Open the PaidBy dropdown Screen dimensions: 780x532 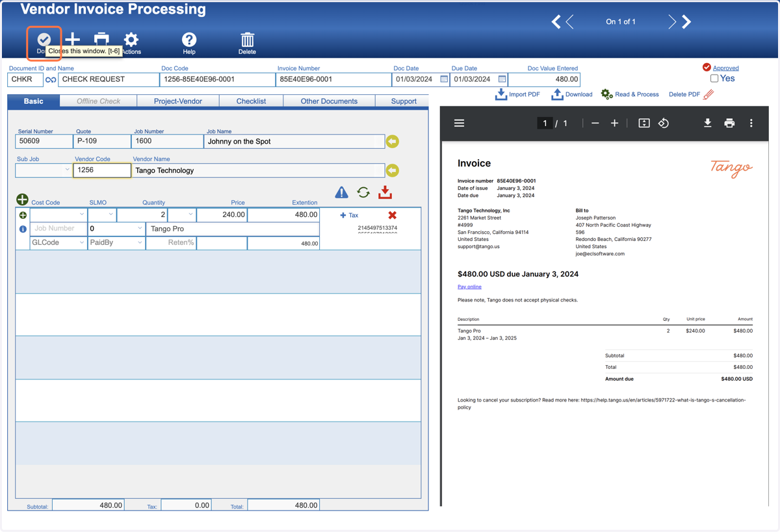[116, 243]
